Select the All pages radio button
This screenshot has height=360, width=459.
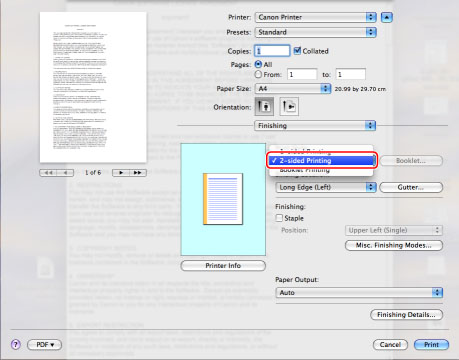click(258, 64)
